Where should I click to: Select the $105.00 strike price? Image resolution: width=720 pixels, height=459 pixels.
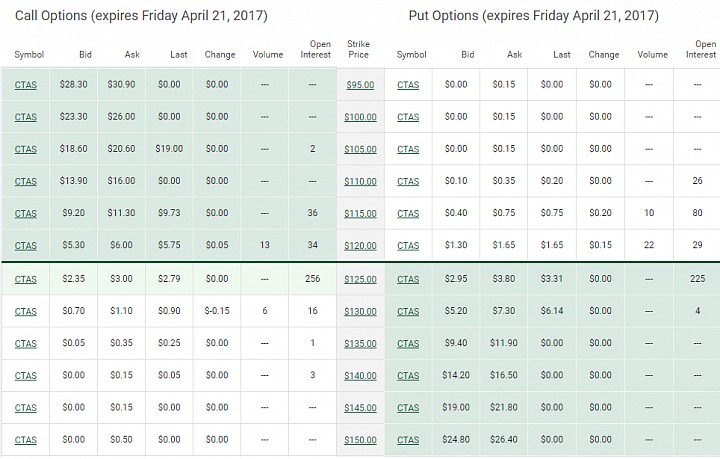point(360,149)
